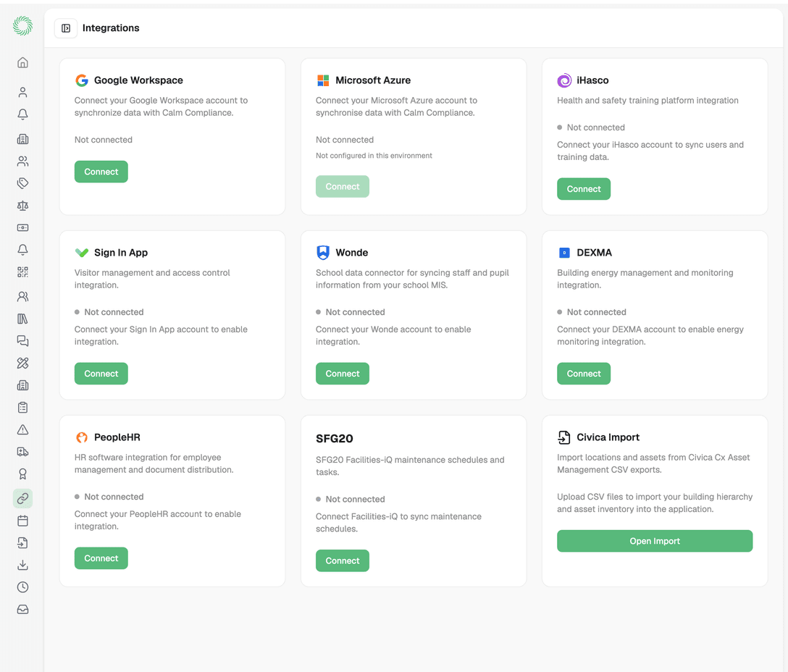
Task: Click the Civica Import card heading
Action: pyautogui.click(x=608, y=437)
